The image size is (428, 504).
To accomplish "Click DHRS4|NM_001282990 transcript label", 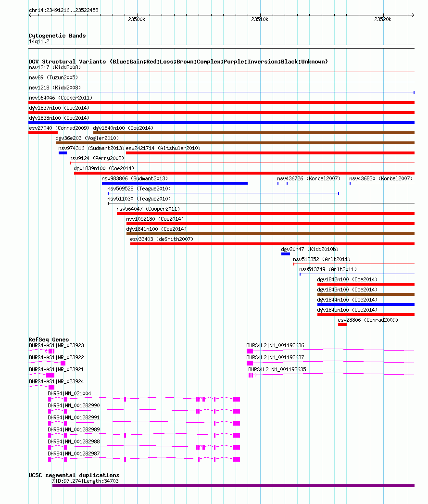I will (x=74, y=405).
